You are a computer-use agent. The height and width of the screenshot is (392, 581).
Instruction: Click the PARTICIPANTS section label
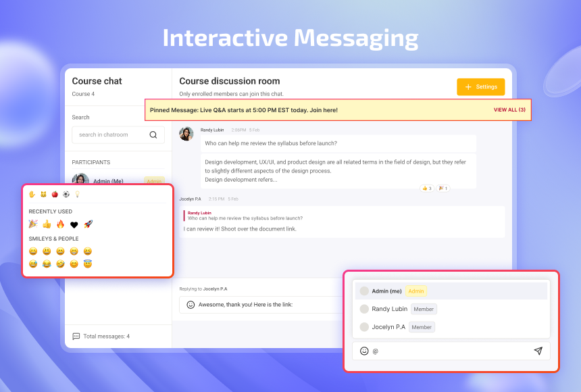coord(91,162)
